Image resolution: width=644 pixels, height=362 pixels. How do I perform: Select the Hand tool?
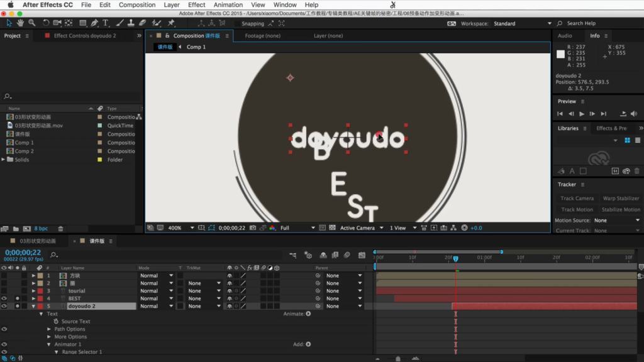coord(20,23)
